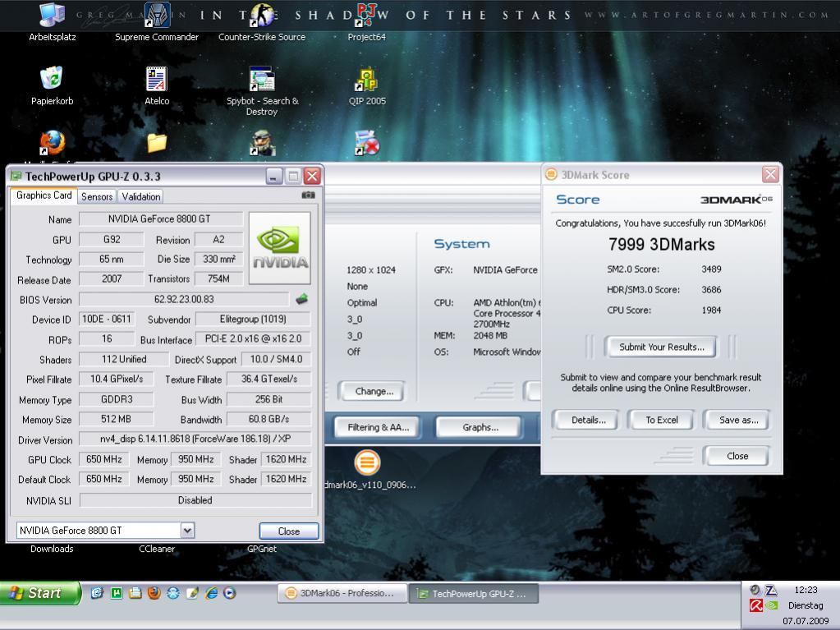Screen dimensions: 840x630
Task: Click the Shaders 112 Unified field
Action: coord(124,359)
